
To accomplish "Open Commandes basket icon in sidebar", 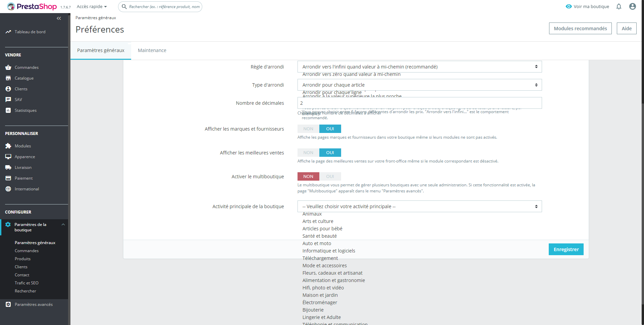I will point(8,67).
